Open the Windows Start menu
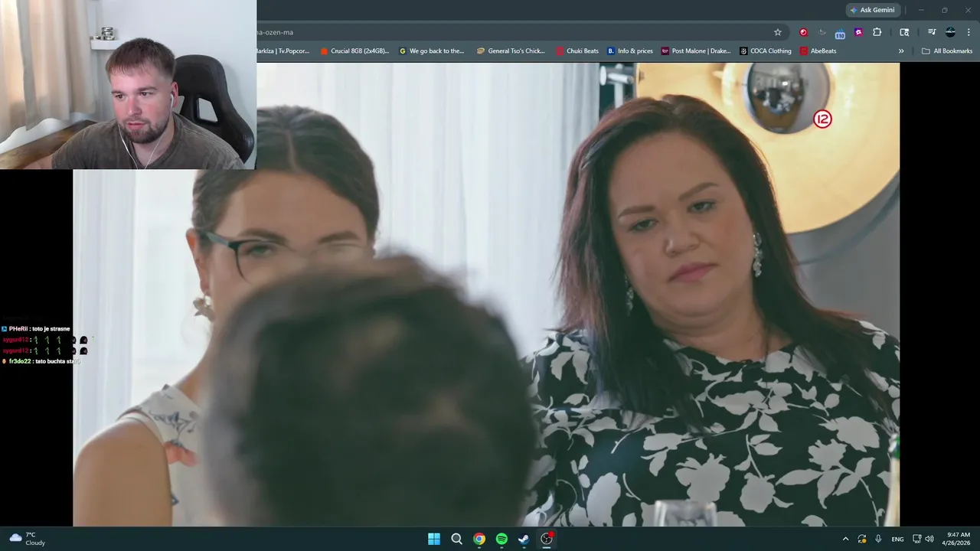Screen dimensions: 980x551 [434, 539]
